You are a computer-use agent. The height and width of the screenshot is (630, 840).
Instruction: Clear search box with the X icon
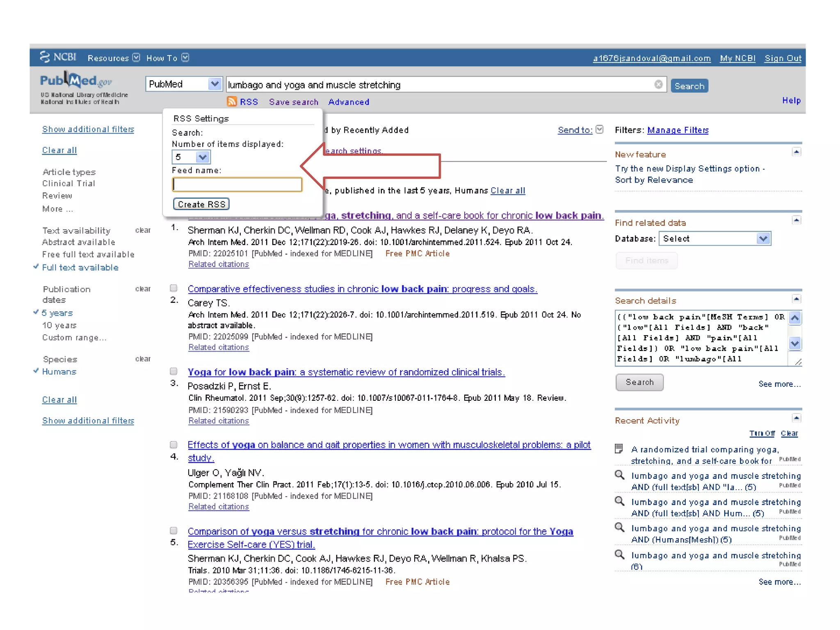(x=658, y=84)
